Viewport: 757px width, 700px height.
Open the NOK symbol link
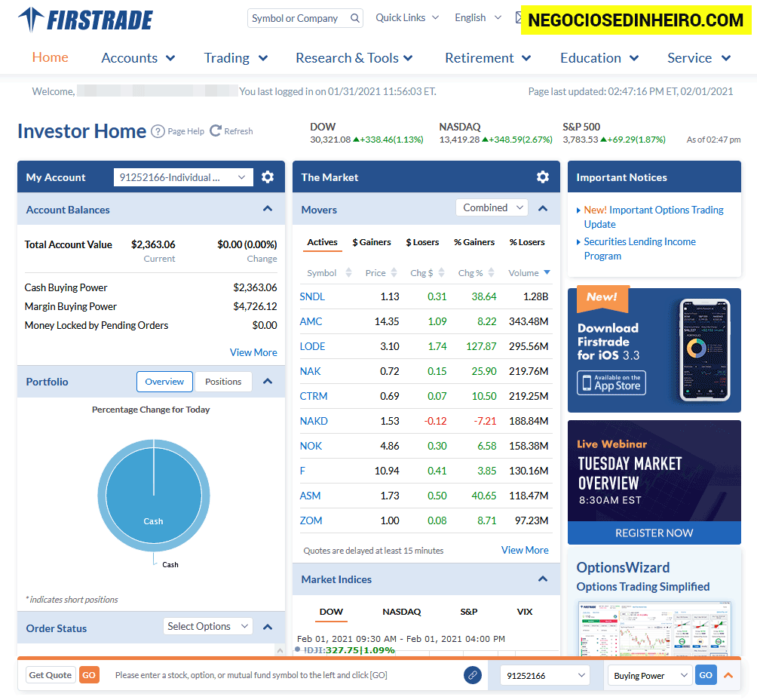(x=311, y=447)
